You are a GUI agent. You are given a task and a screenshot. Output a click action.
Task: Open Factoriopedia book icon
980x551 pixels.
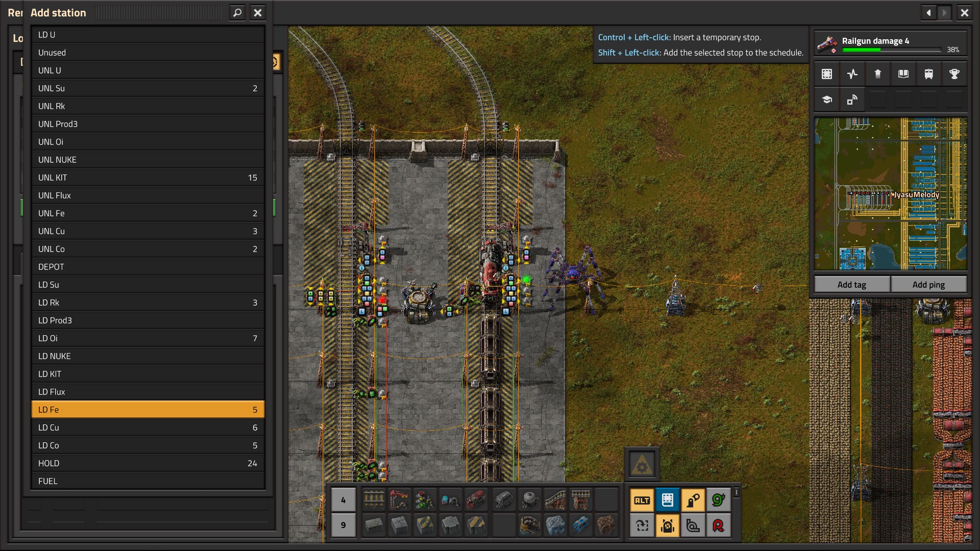[903, 74]
